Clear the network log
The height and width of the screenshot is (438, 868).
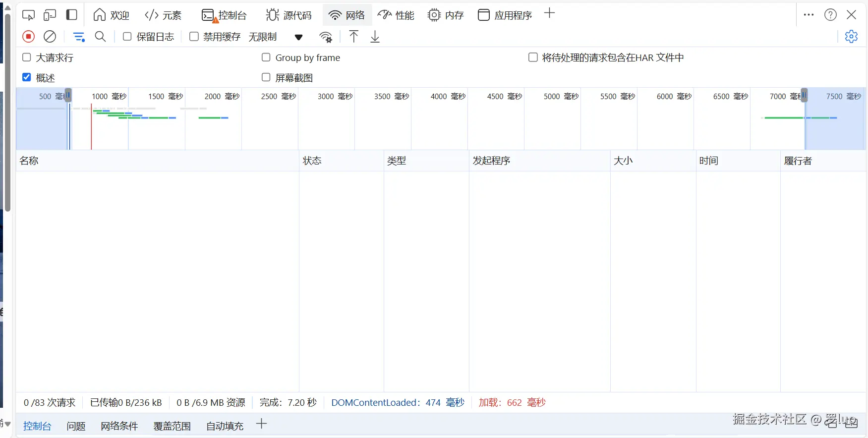[50, 36]
